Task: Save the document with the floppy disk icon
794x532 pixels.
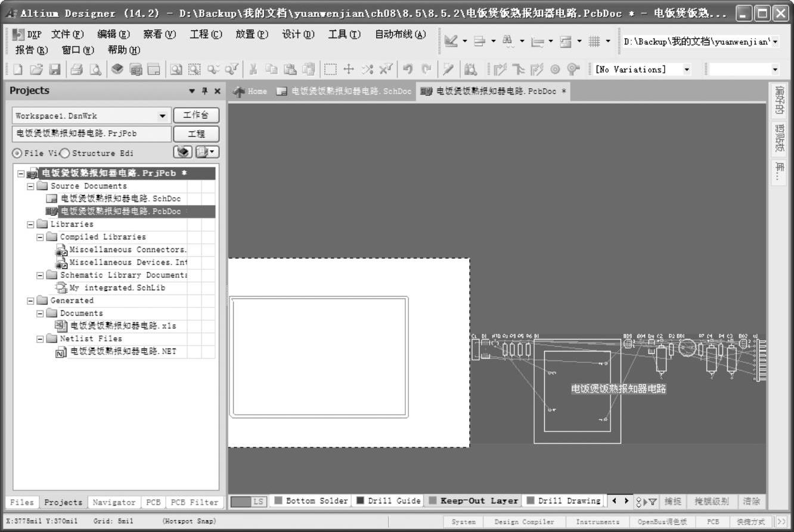Action: pos(55,70)
